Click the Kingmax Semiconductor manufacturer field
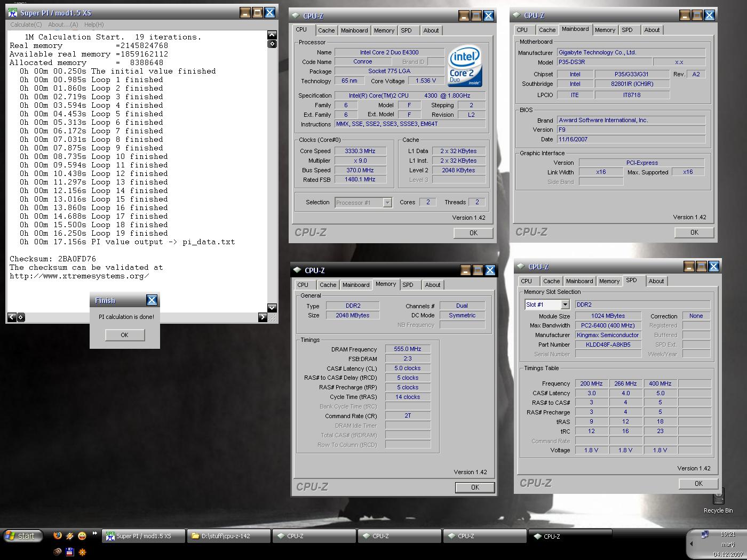747x560 pixels. 608,335
